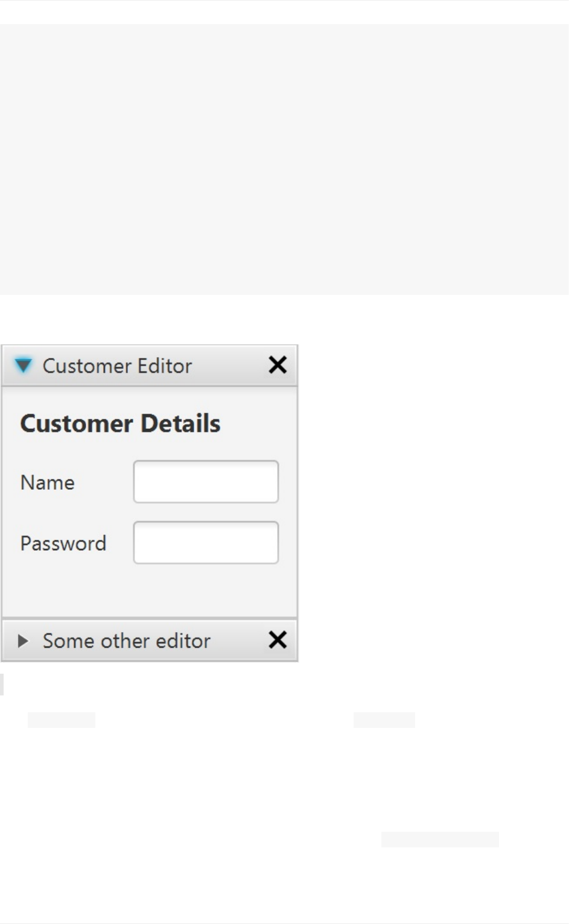The height and width of the screenshot is (924, 569).
Task: Click empty space below the Password field
Action: tap(149, 590)
